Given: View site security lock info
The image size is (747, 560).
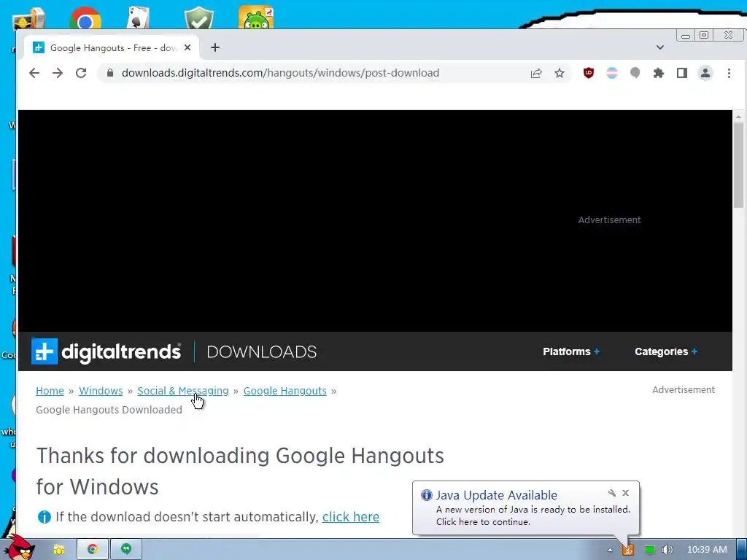Looking at the screenshot, I should point(110,73).
